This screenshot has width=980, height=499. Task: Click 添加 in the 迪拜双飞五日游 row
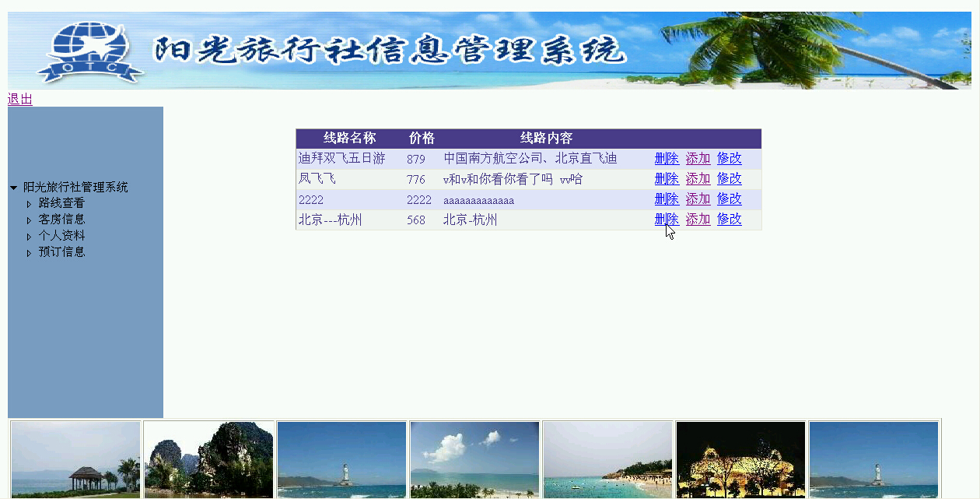tap(698, 158)
